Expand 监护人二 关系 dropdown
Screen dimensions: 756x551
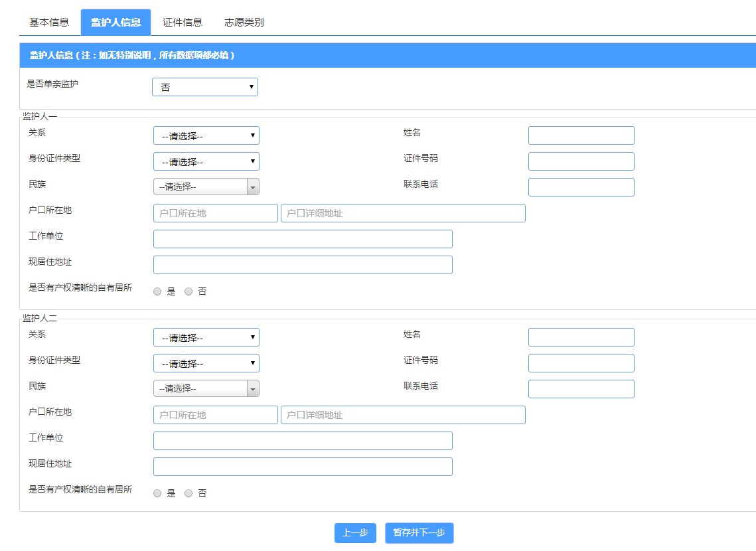206,337
